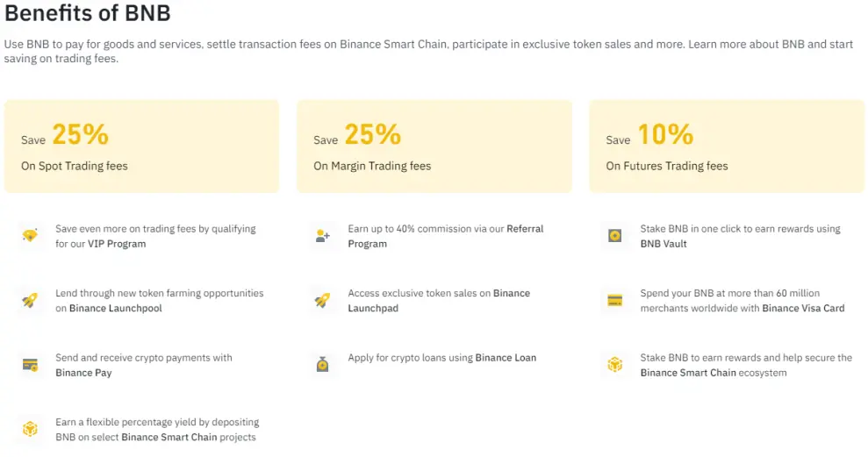Viewport: 868px width, 457px height.
Task: Visit the Binance Visa Card link
Action: click(x=803, y=308)
